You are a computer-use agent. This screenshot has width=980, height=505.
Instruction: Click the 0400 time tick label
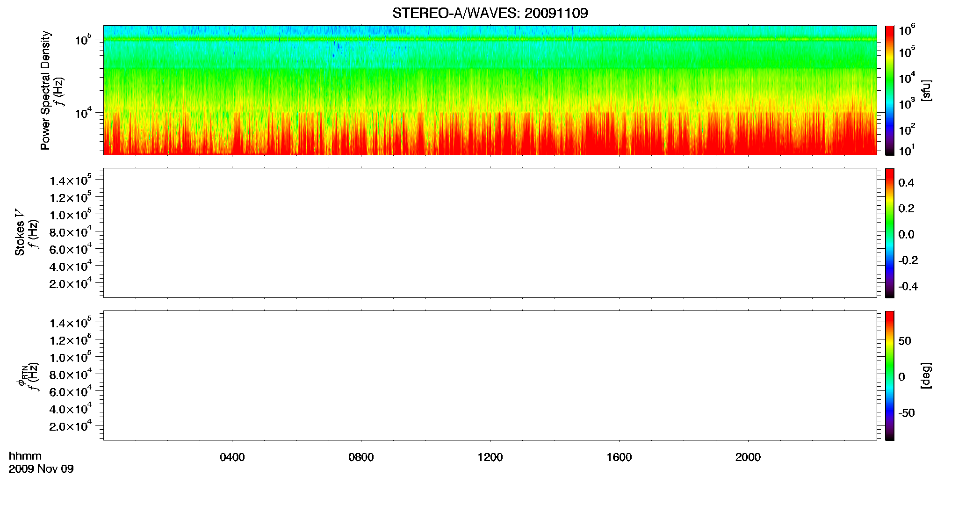point(232,457)
